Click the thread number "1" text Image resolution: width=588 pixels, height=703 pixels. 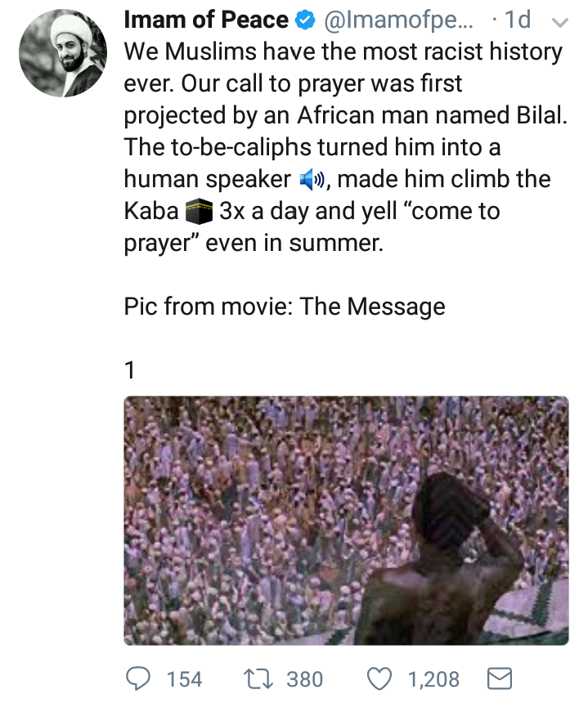(129, 370)
